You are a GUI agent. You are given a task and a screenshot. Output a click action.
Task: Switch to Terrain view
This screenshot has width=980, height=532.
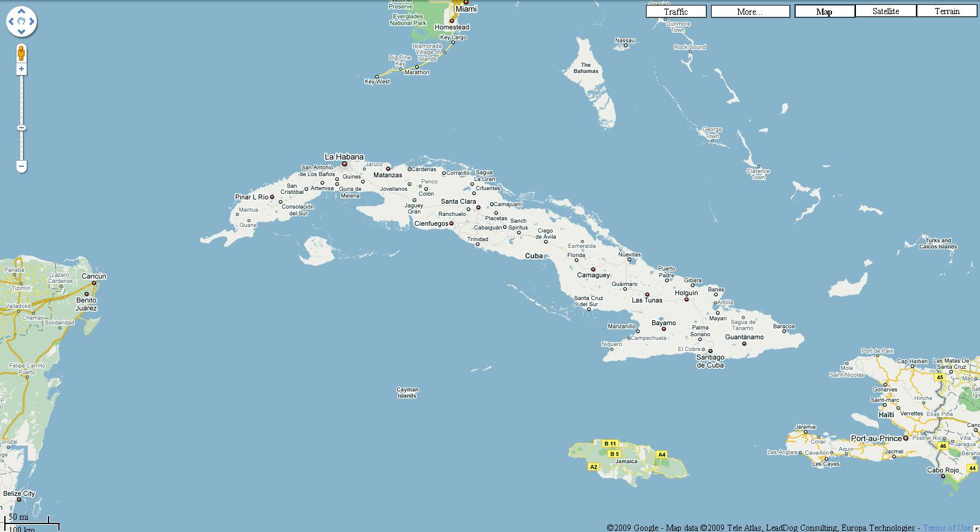click(x=947, y=11)
